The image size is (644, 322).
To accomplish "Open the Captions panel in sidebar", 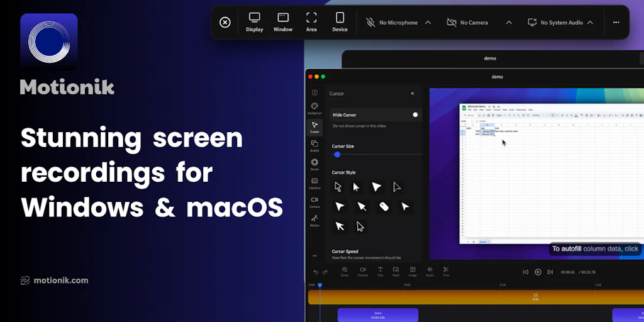I will 314,183.
